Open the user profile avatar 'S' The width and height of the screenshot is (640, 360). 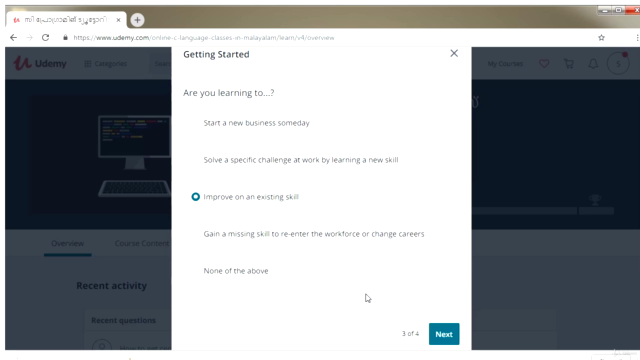coord(618,64)
